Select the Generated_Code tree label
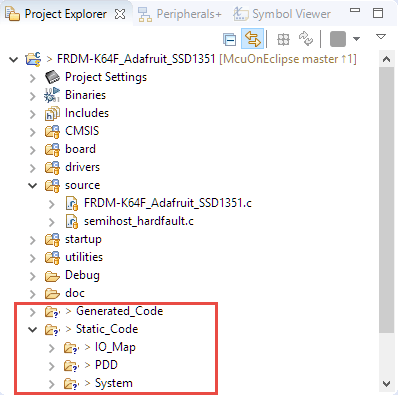The height and width of the screenshot is (395, 398). pyautogui.click(x=120, y=311)
